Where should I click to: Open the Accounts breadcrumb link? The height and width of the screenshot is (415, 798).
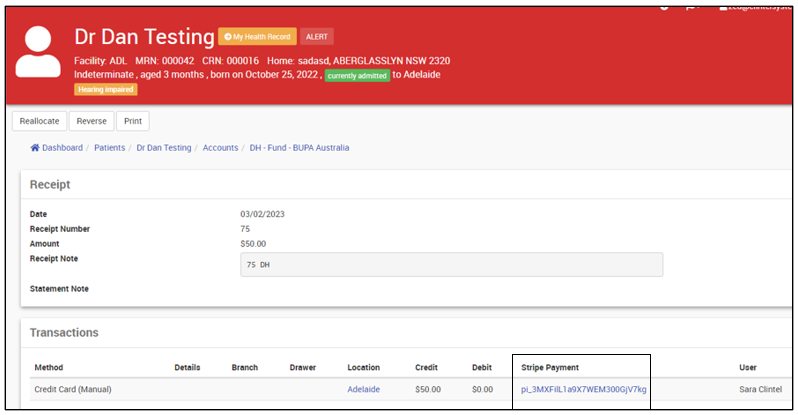(x=220, y=148)
